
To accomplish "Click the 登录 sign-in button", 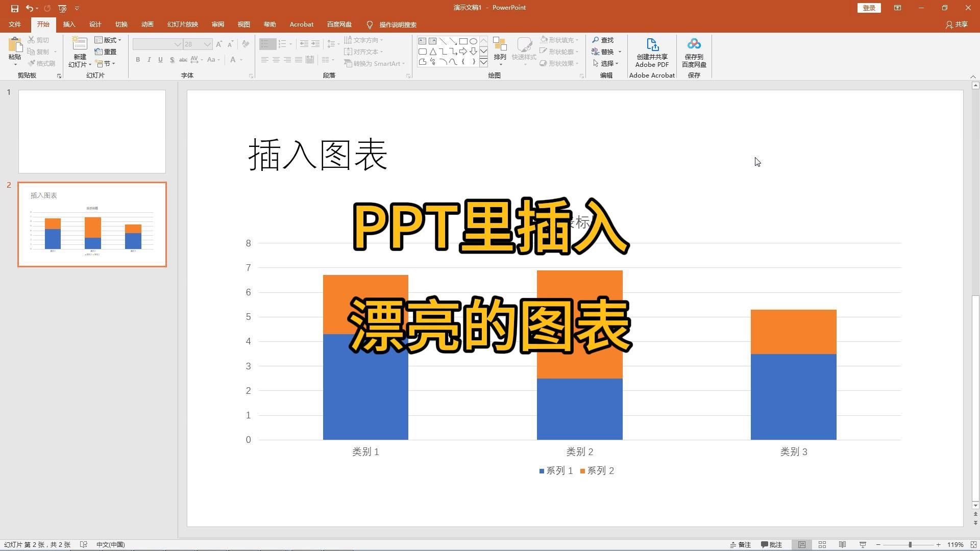I will pos(868,8).
